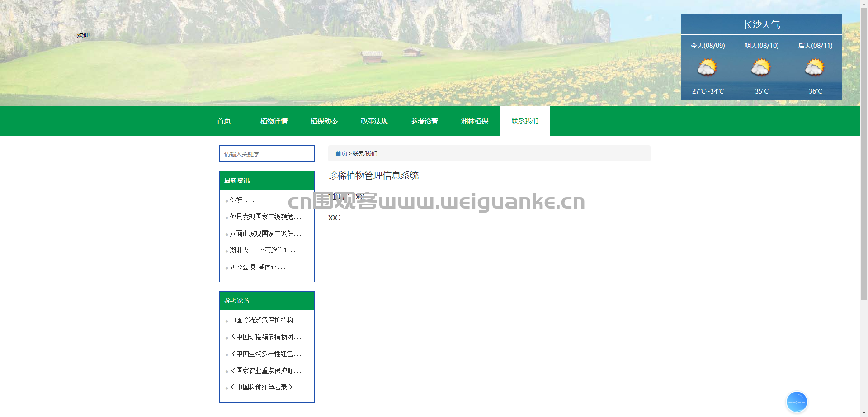Open the 7623公顷!湖南这 news link

coord(258,267)
